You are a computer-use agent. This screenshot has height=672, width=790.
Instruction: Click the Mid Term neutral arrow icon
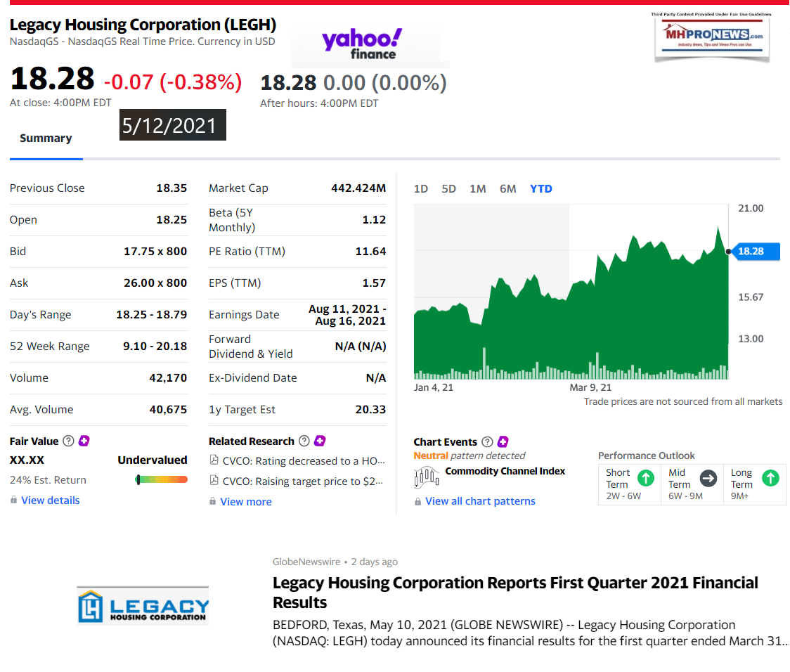pos(708,479)
